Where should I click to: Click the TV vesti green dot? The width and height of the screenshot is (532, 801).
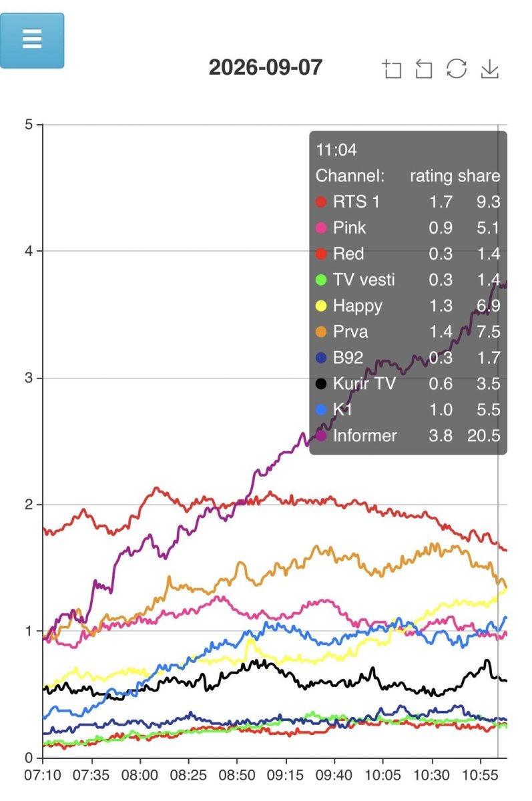[321, 280]
